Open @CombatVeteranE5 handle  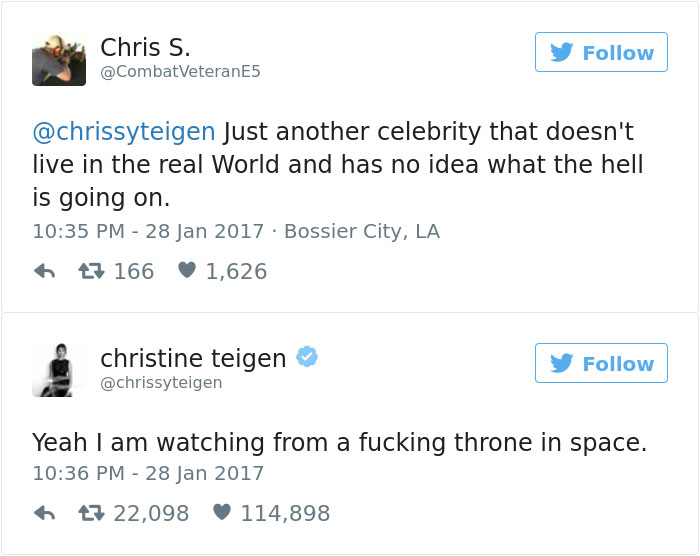180,71
